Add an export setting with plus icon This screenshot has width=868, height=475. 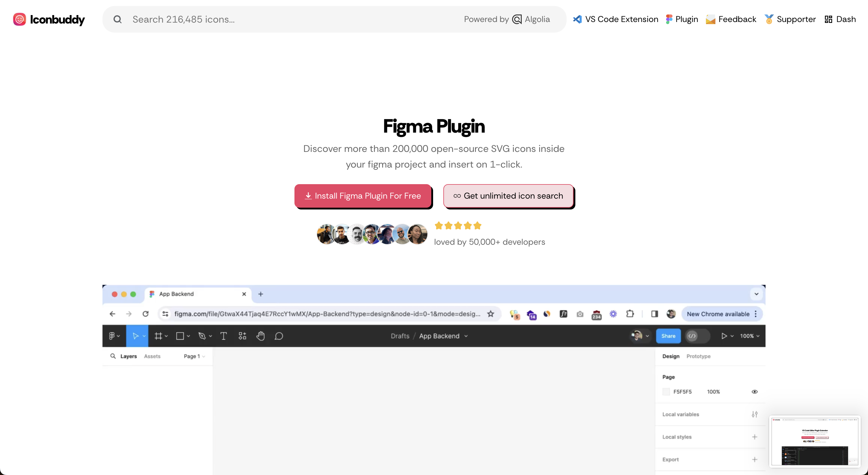754,459
